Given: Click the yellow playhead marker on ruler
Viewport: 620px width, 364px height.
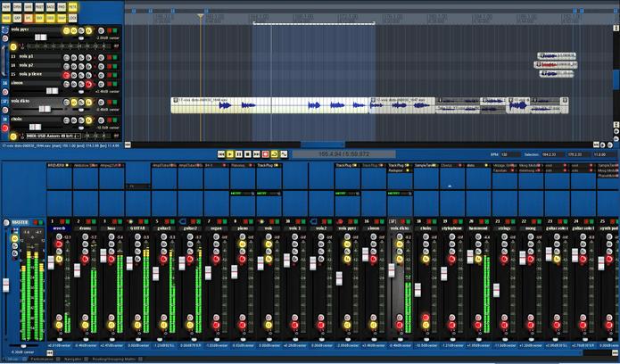Looking at the screenshot, I should [x=200, y=15].
